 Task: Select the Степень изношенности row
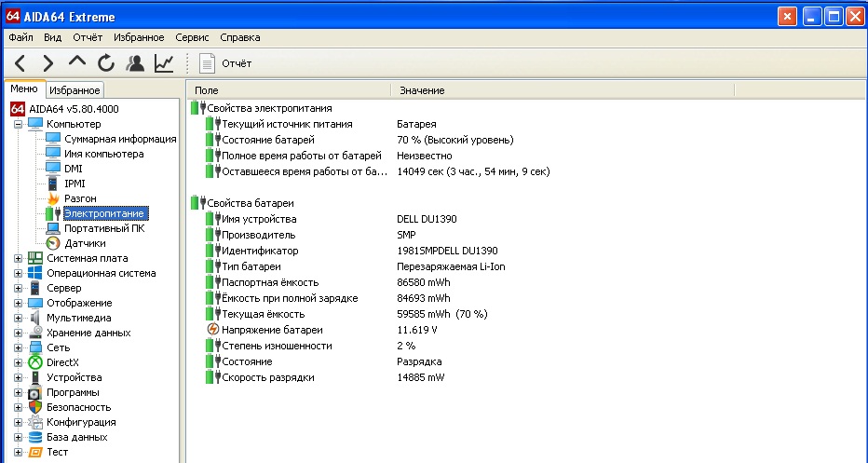(x=277, y=346)
